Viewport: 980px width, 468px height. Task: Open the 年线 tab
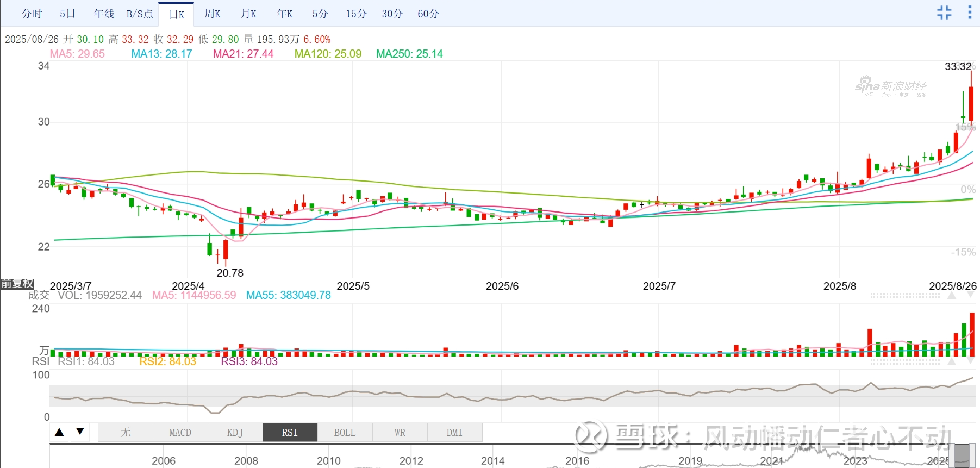click(104, 14)
